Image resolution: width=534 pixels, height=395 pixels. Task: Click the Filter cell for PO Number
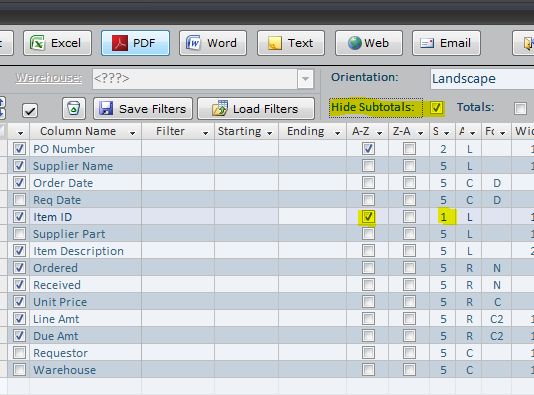[178, 148]
